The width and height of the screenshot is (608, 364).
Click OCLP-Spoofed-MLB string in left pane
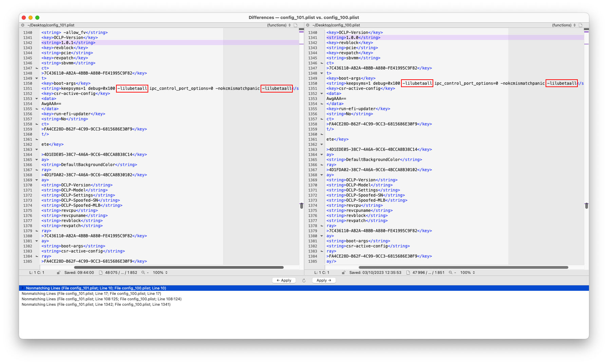[82, 205]
